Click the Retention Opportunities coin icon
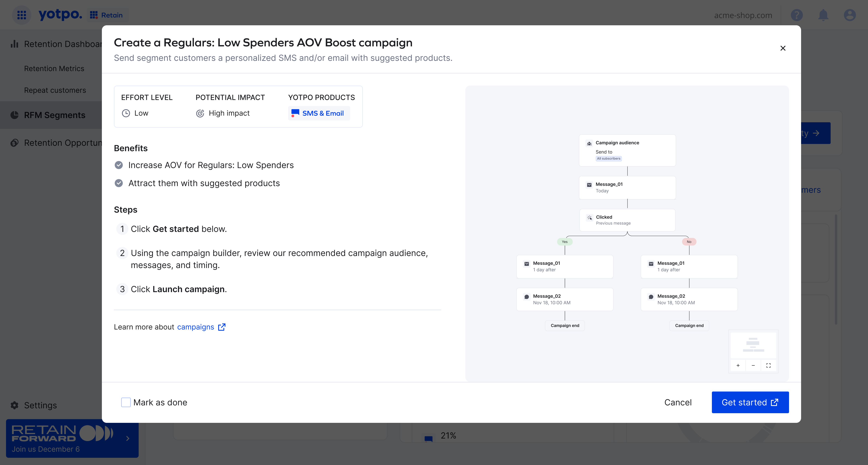Screen dimensions: 868x465 (14, 143)
